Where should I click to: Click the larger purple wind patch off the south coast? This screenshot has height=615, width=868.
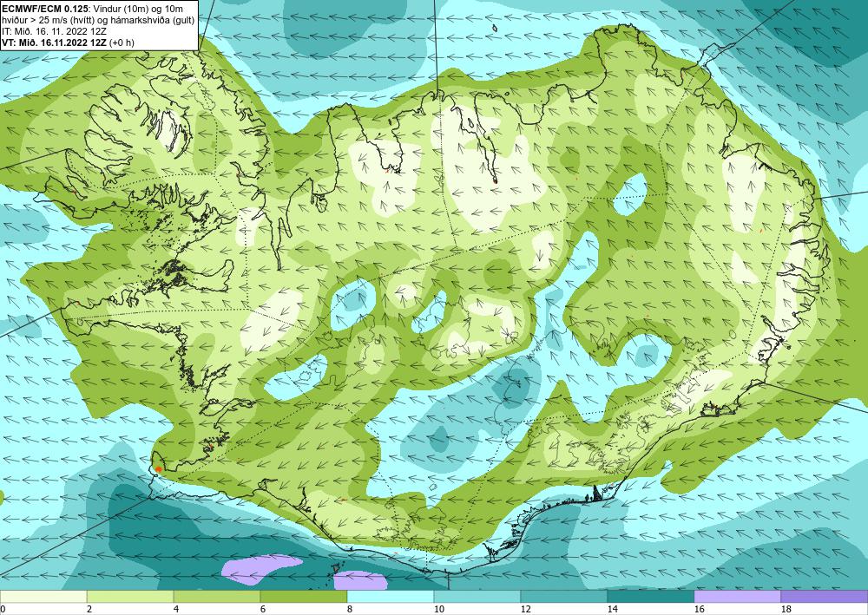(x=260, y=569)
